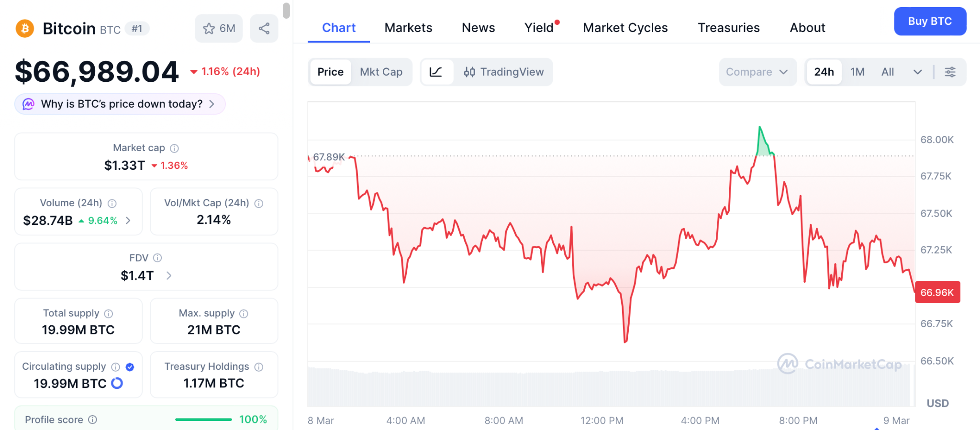
Task: Set chart range to 1M
Action: [857, 72]
